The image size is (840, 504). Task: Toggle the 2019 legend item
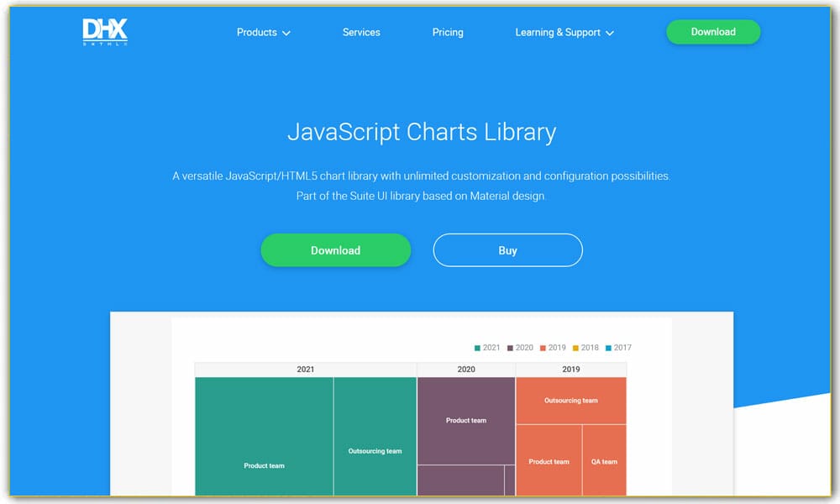[553, 348]
